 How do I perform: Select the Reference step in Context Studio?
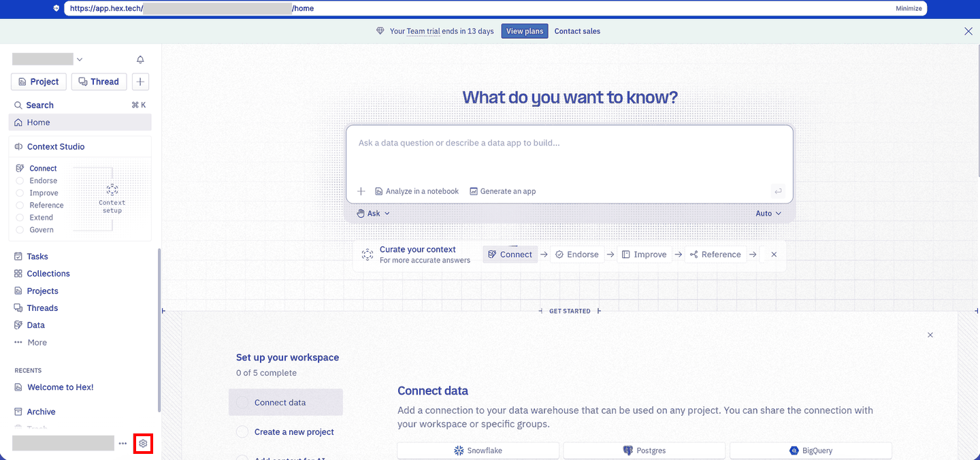[46, 206]
